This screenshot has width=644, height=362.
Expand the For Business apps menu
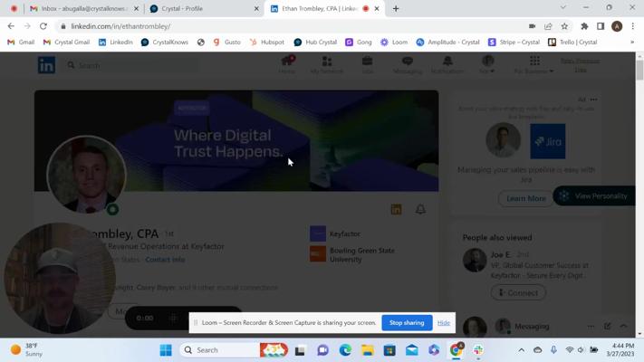click(x=534, y=65)
